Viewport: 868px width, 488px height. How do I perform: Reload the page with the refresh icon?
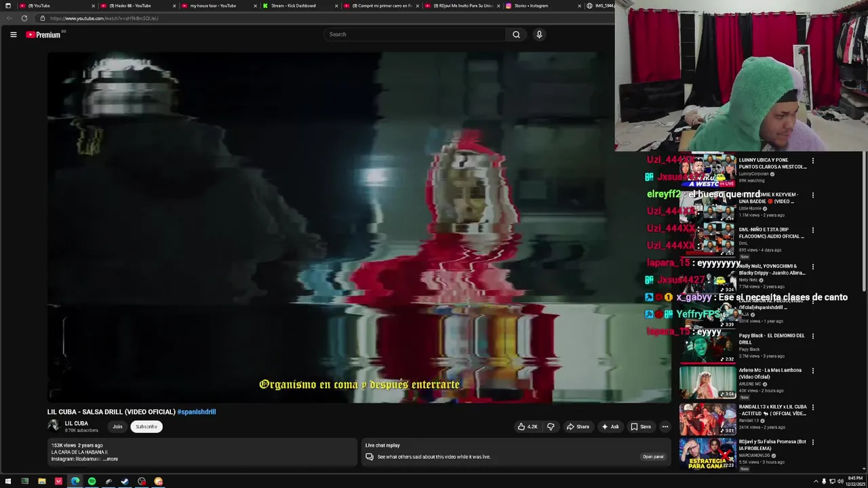click(x=24, y=18)
